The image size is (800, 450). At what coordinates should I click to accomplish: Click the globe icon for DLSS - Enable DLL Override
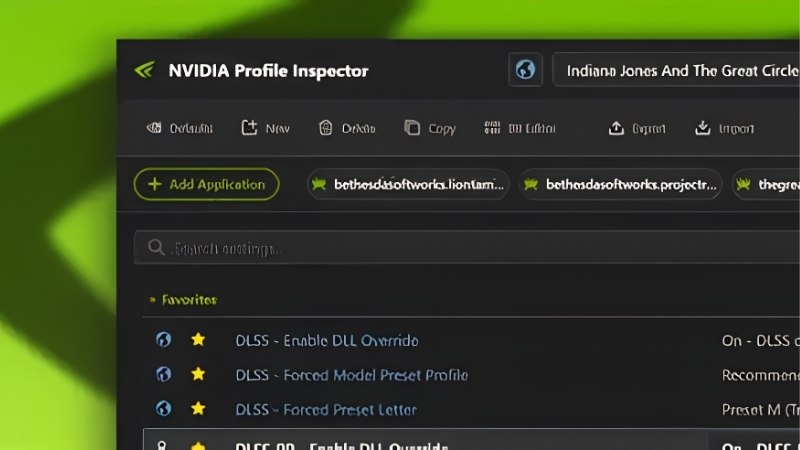click(x=164, y=339)
